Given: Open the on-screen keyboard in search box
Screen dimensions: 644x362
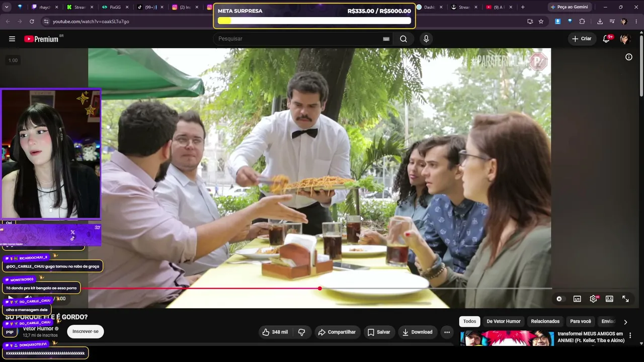Looking at the screenshot, I should click(386, 39).
